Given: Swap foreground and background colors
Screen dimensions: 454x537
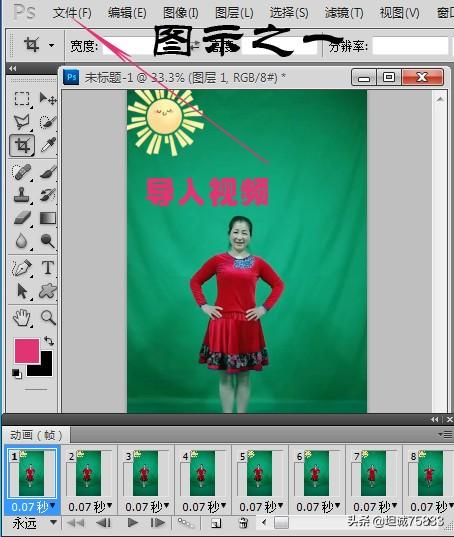Looking at the screenshot, I should click(49, 341).
